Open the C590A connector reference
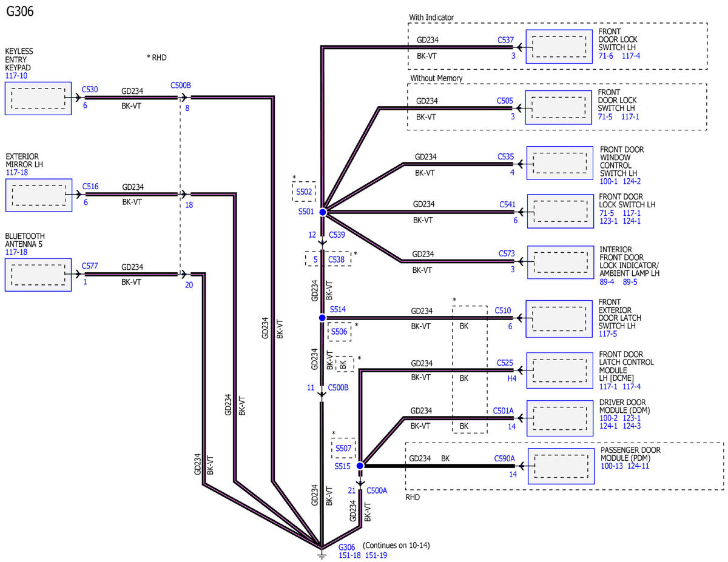Image resolution: width=728 pixels, height=562 pixels. click(505, 458)
